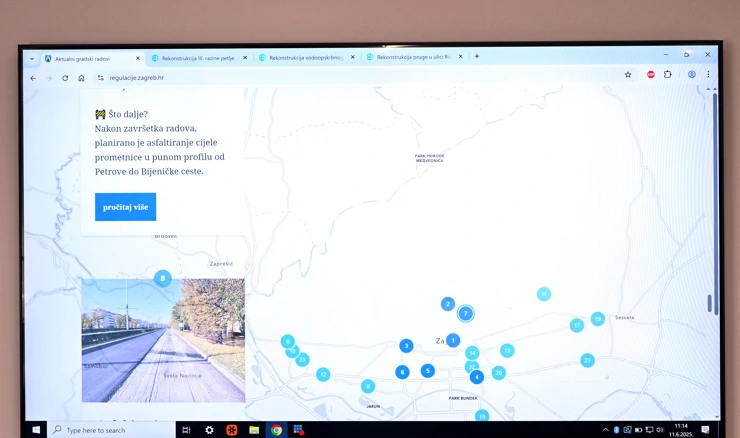Select map marker number 9

coord(288,341)
